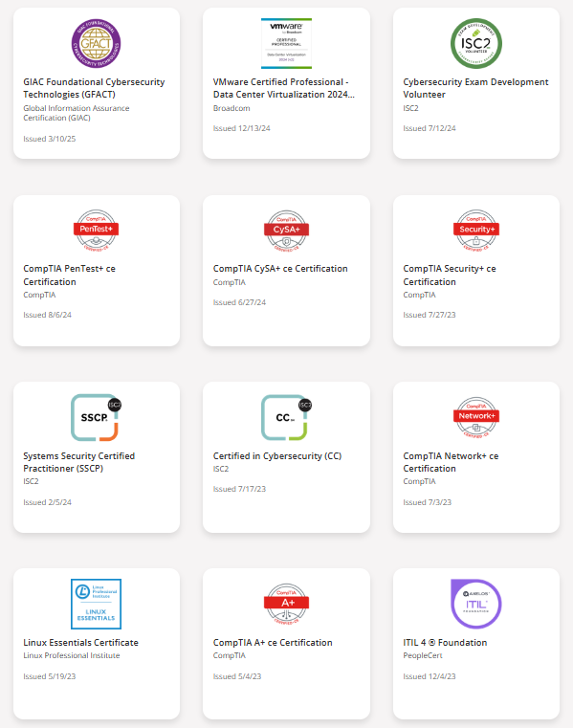The image size is (573, 728).
Task: Click the CompTIA Network+ badge icon
Action: tap(476, 417)
